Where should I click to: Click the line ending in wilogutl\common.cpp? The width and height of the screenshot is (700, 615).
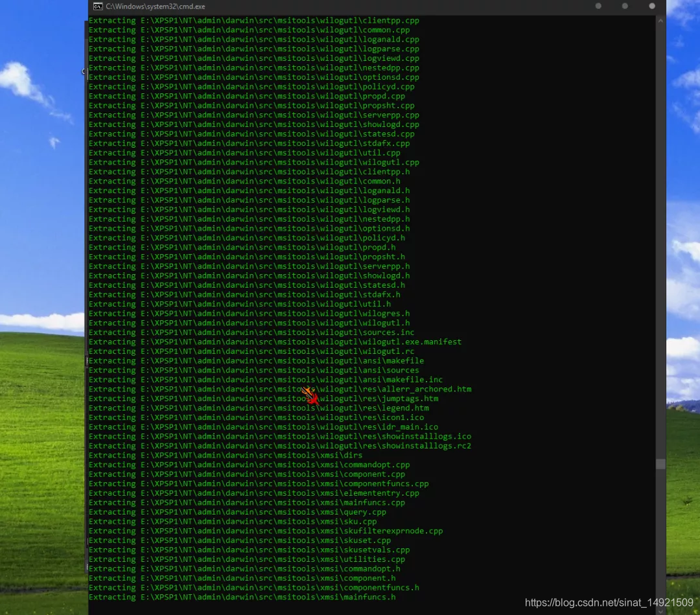point(249,30)
